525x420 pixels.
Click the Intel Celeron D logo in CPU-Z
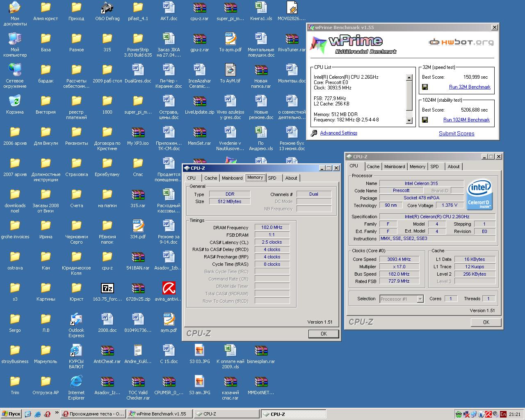click(x=479, y=194)
